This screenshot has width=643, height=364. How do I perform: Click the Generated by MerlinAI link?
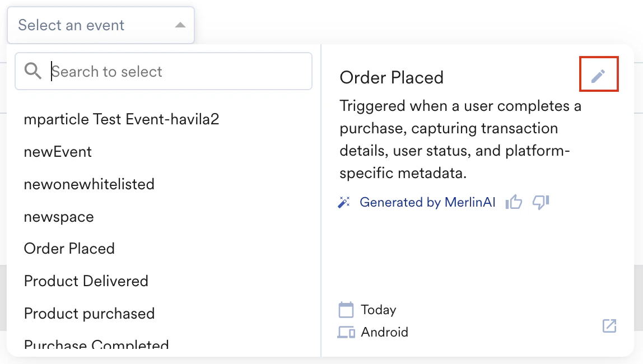click(427, 202)
